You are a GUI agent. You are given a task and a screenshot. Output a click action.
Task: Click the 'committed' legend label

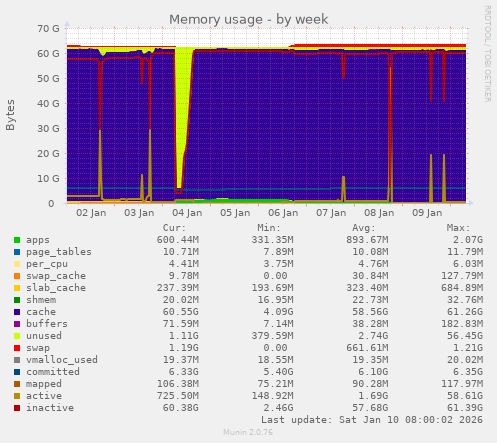[53, 372]
